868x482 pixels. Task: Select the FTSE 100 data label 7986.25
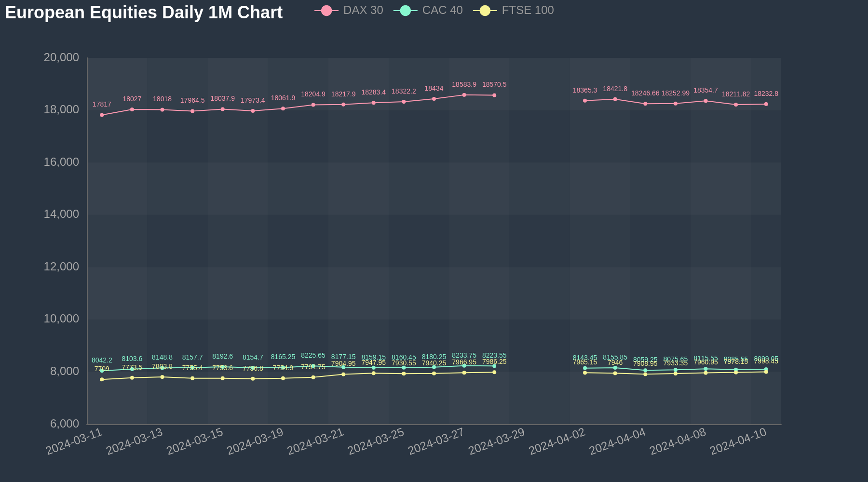point(494,361)
